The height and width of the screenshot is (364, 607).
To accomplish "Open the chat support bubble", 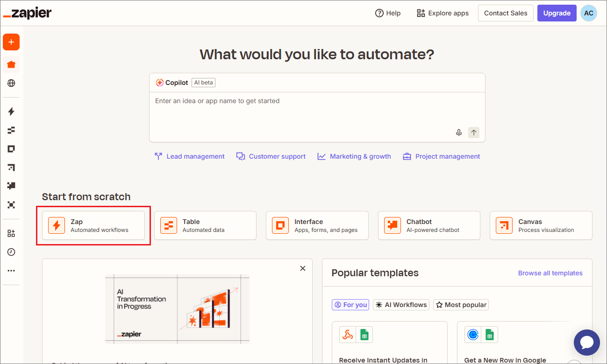I will pyautogui.click(x=587, y=343).
